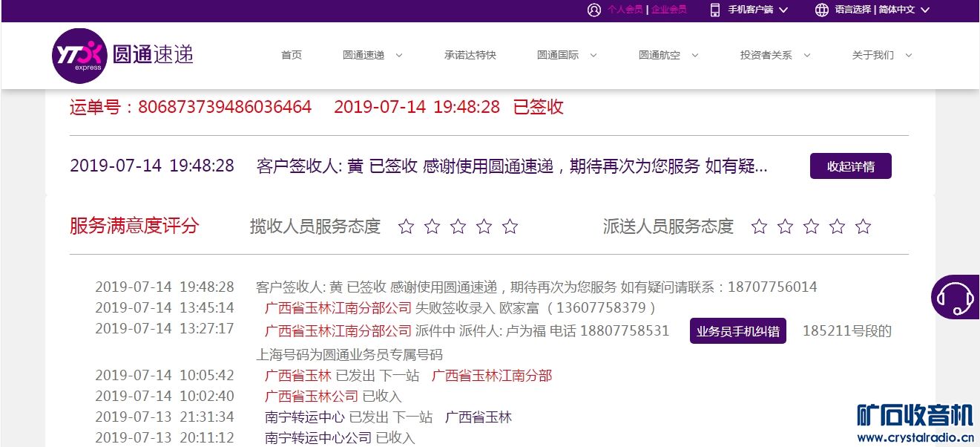Image resolution: width=980 pixels, height=447 pixels.
Task: Open the 手机客户端 link text
Action: [751, 10]
